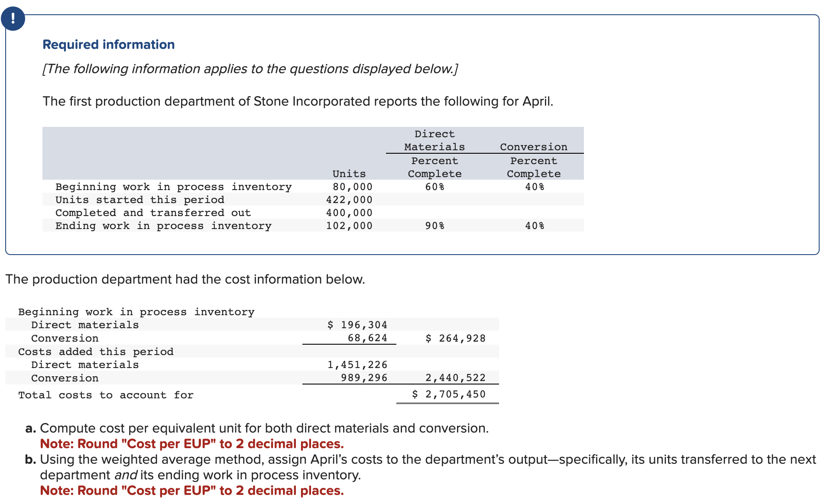
Task: Click beginning inventory 40% conversion value
Action: (535, 187)
